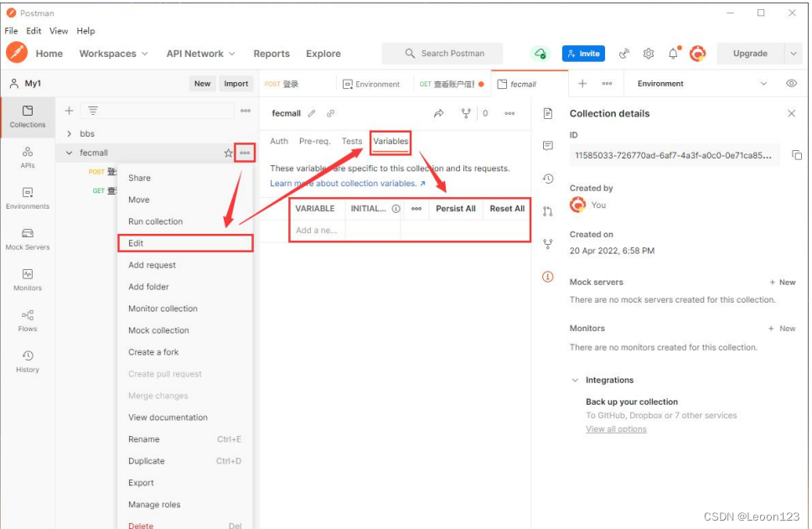Click the fork icon beside count 0
Image resolution: width=812 pixels, height=529 pixels.
pos(466,113)
